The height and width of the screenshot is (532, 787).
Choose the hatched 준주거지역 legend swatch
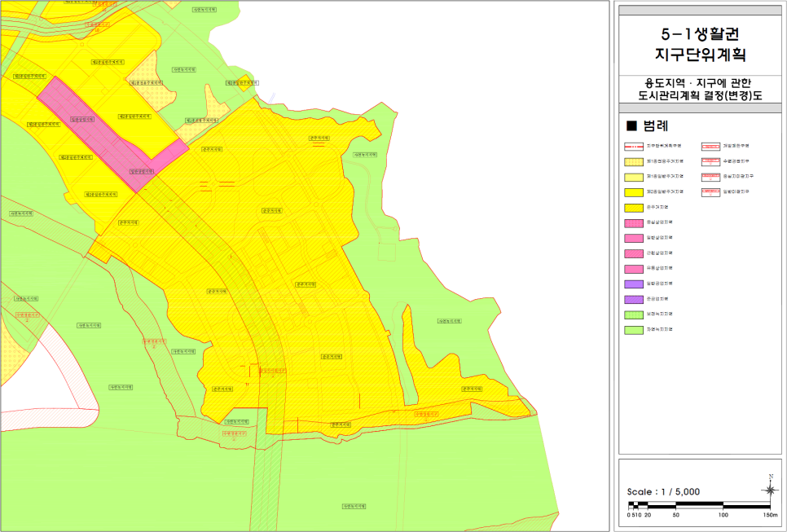pos(634,207)
